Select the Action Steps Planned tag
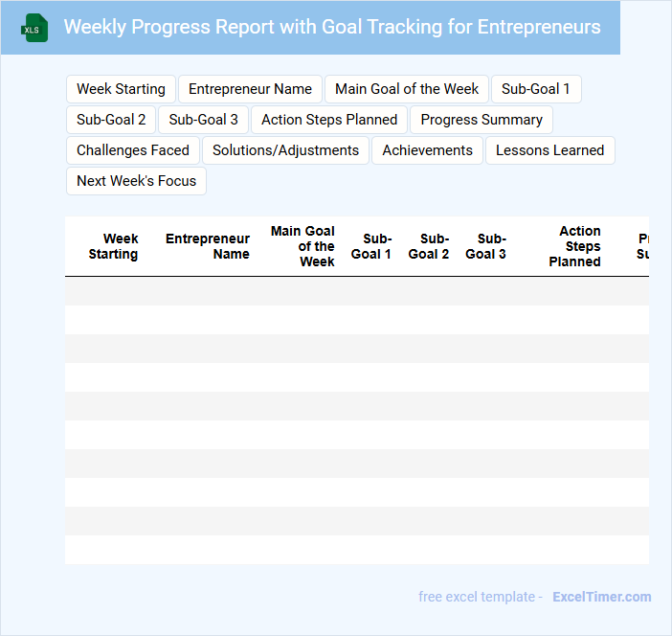Screen dimensions: 672x636 pos(329,120)
